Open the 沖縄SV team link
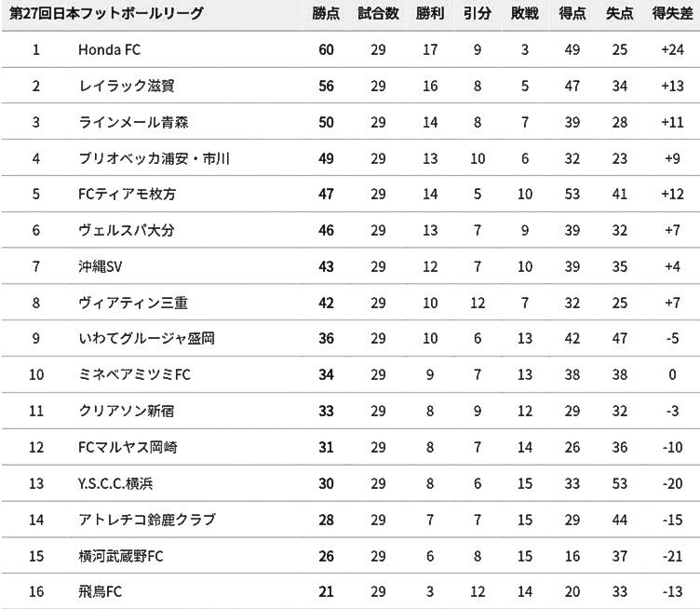Screen dimensions: 700x609 (101, 266)
